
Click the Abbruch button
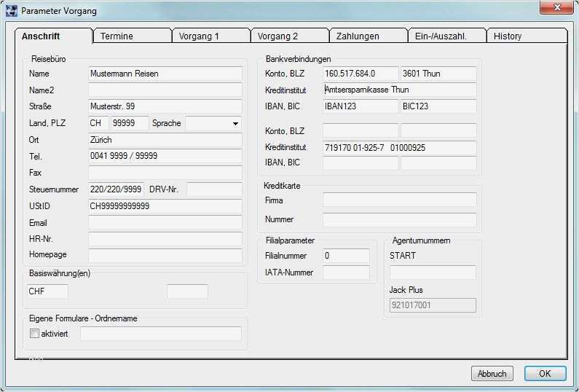492,374
